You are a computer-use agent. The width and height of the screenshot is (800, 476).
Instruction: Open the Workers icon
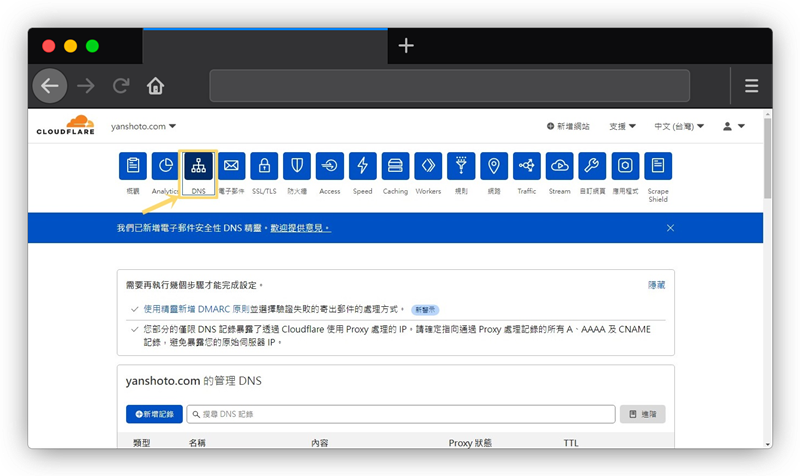point(428,166)
